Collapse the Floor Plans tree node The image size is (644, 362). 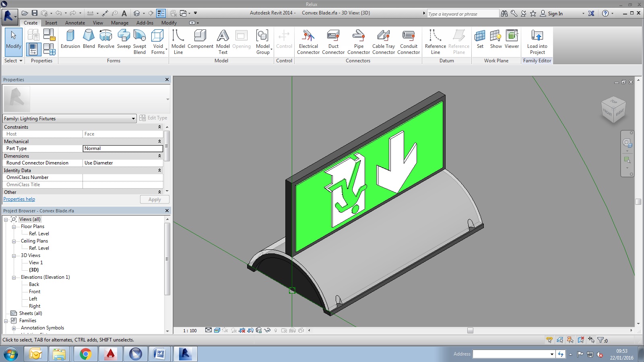pyautogui.click(x=14, y=226)
